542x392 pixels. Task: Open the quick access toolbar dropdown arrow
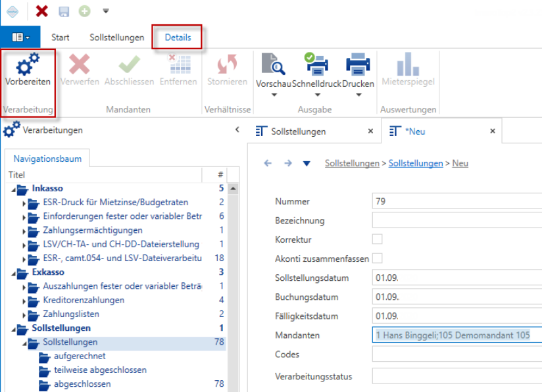pos(106,11)
